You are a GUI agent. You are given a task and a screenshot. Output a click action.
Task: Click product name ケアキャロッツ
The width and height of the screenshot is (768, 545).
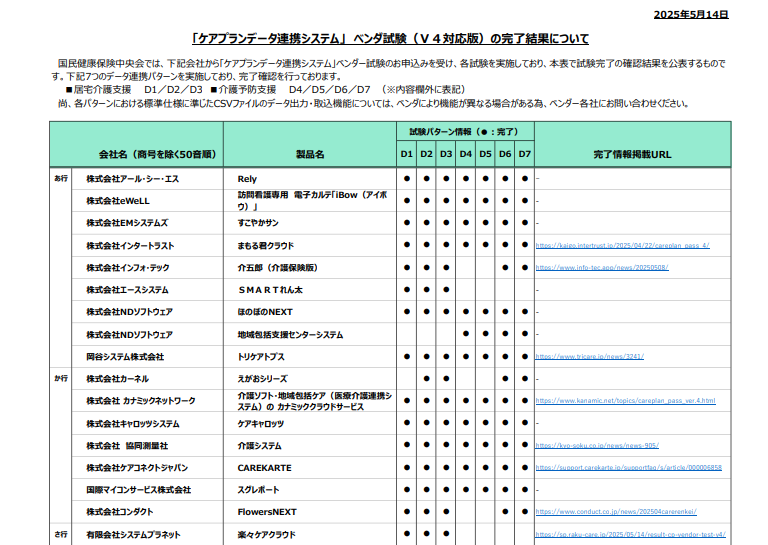pyautogui.click(x=261, y=424)
